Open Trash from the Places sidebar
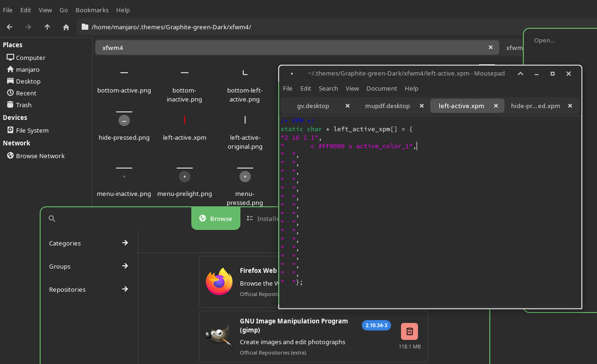 (x=23, y=105)
